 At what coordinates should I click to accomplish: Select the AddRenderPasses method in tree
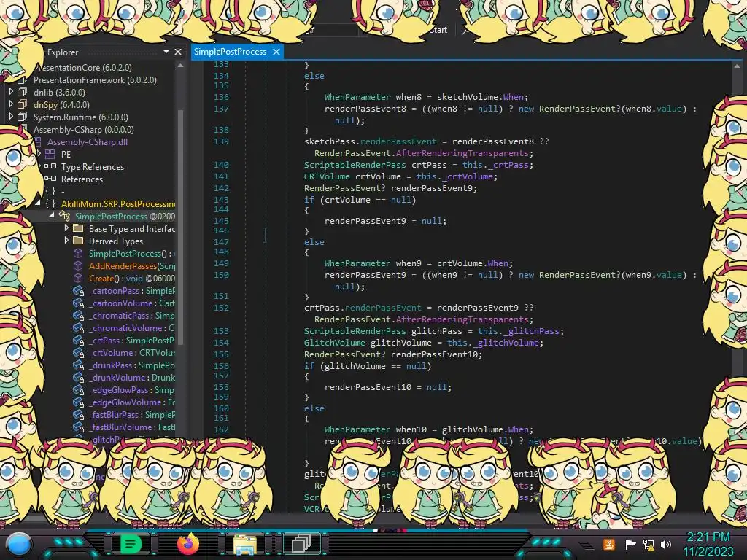[132, 265]
